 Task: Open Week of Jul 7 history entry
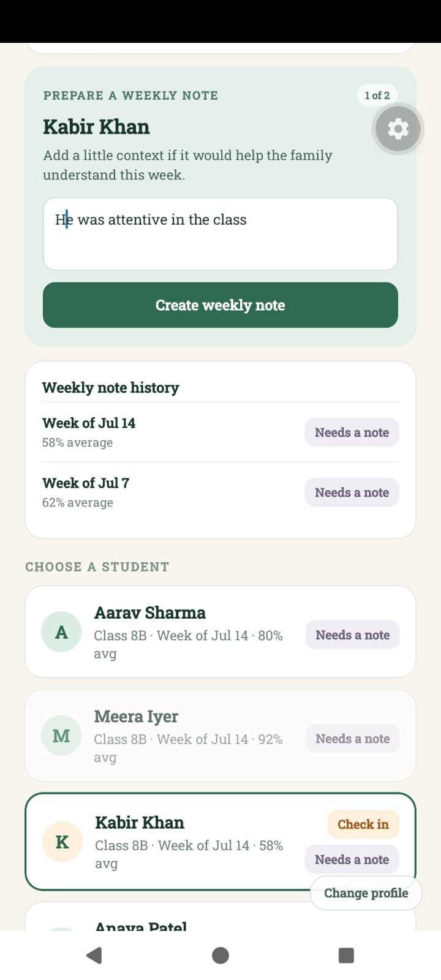click(221, 492)
